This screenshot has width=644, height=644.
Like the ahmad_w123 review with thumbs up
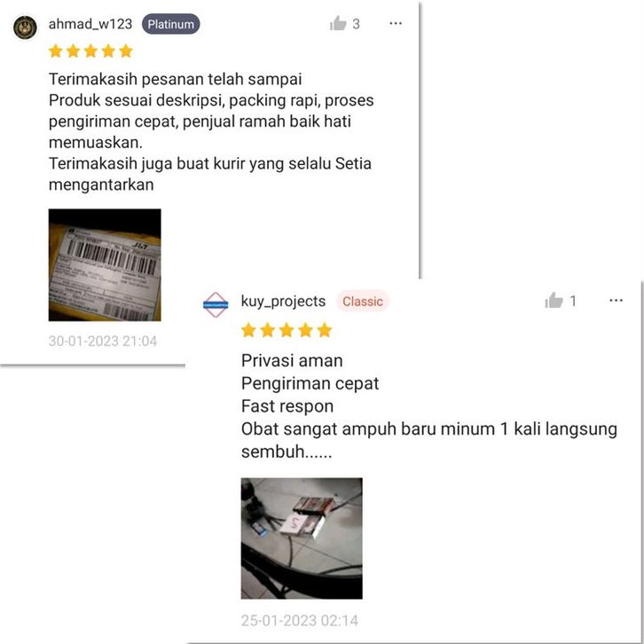[338, 23]
